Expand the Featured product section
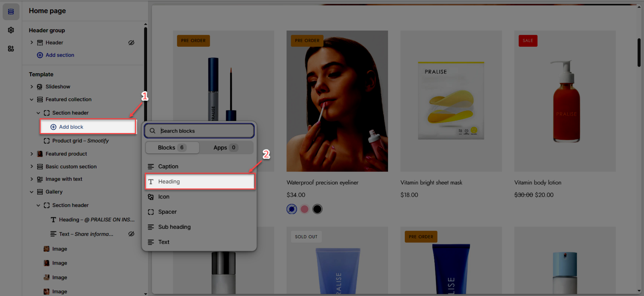Viewport: 644px width, 296px height. click(x=32, y=154)
